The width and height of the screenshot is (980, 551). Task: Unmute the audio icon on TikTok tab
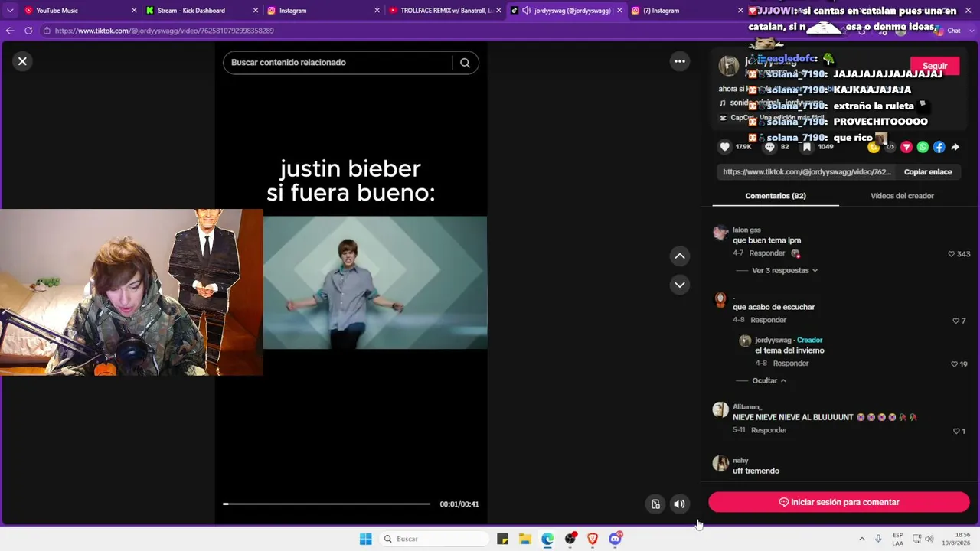526,11
